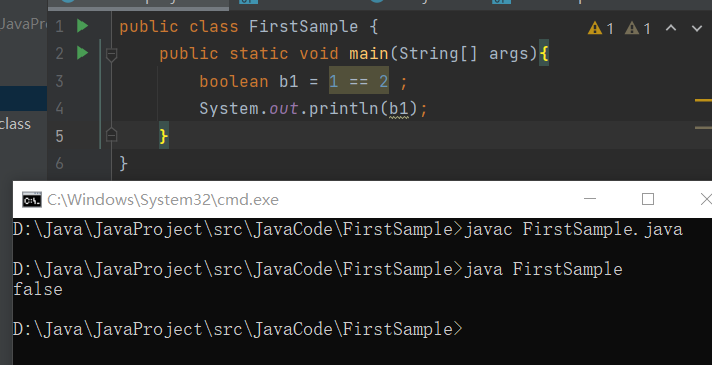Go to next highlighted error arrow
Image resolution: width=712 pixels, height=365 pixels.
[697, 28]
